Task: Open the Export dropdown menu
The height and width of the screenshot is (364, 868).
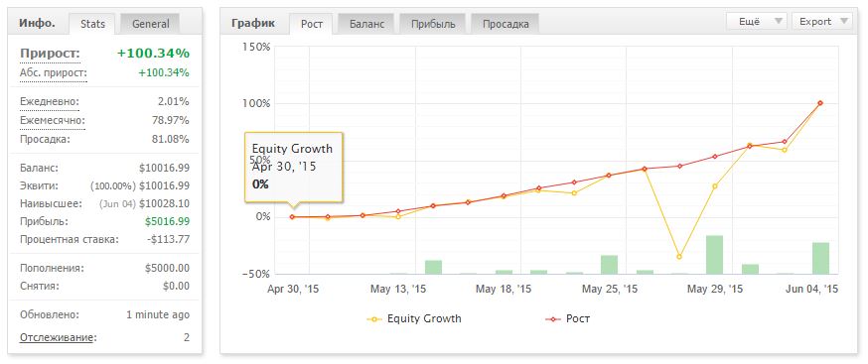Action: (821, 22)
